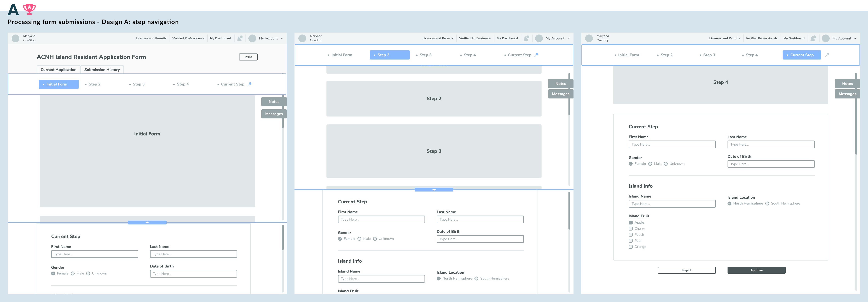This screenshot has width=868, height=302.
Task: Open Licenses and Permits in the left screen
Action: [x=151, y=38]
